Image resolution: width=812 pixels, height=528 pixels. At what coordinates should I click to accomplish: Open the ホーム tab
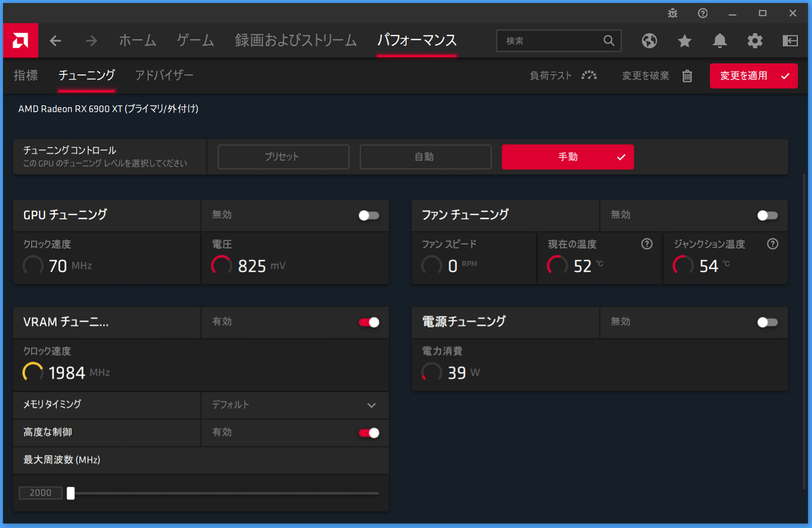click(x=138, y=41)
